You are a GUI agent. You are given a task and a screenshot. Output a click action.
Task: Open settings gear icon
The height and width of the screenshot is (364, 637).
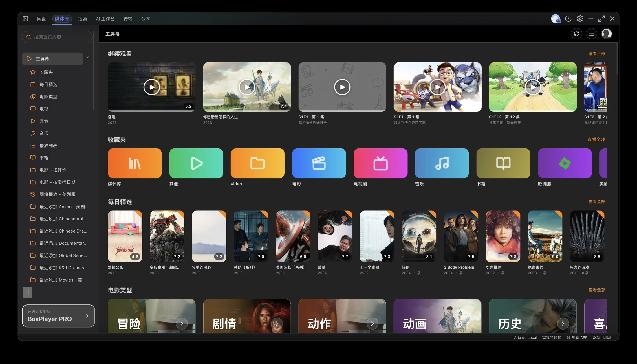point(580,19)
